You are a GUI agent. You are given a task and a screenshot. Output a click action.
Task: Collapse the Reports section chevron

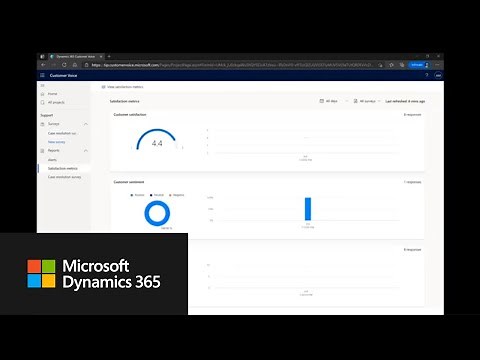point(86,151)
